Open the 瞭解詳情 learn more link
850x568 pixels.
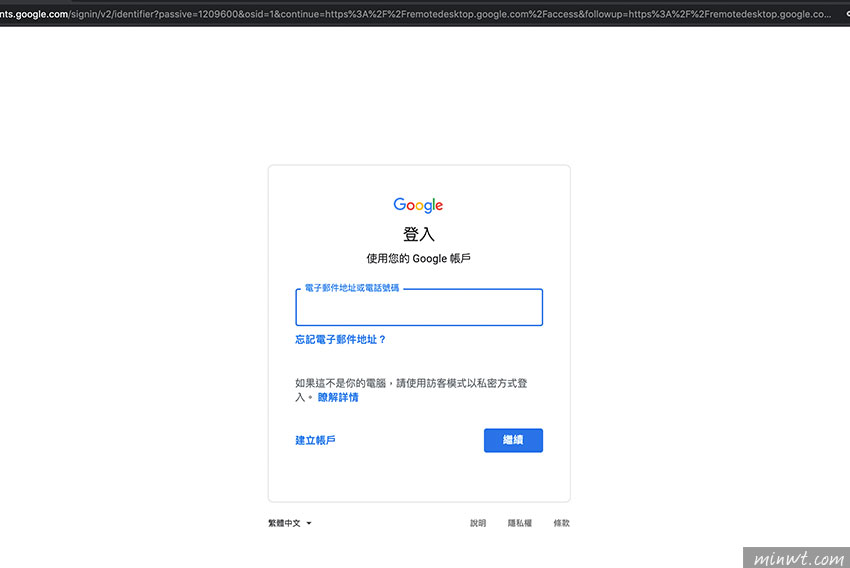click(x=338, y=397)
